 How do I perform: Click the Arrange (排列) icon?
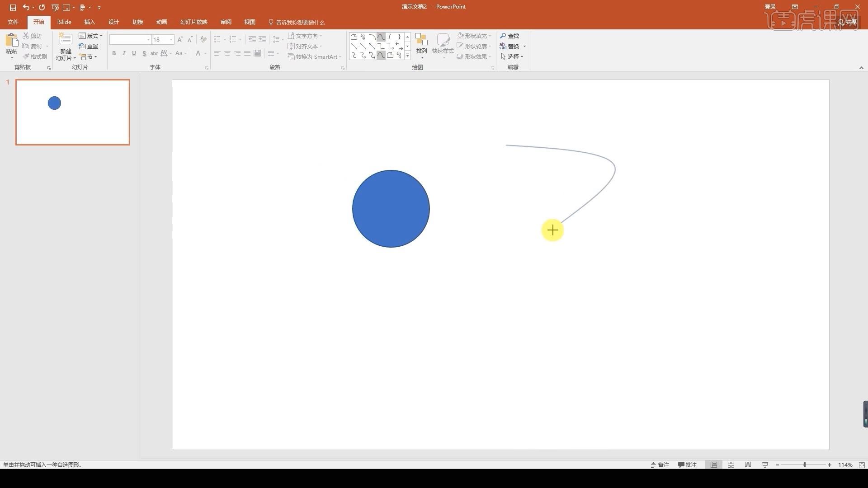pos(421,44)
